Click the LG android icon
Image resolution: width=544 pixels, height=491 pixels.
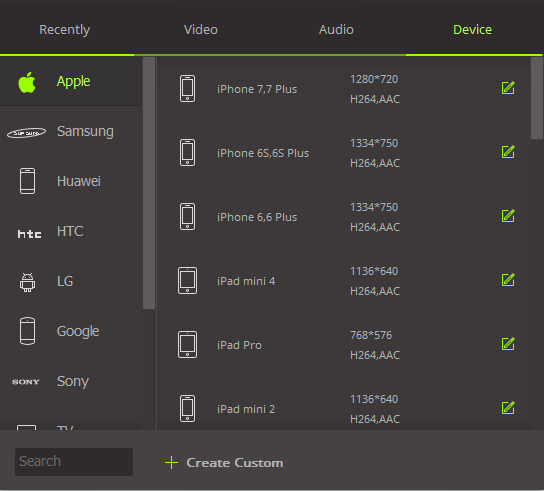pos(27,282)
